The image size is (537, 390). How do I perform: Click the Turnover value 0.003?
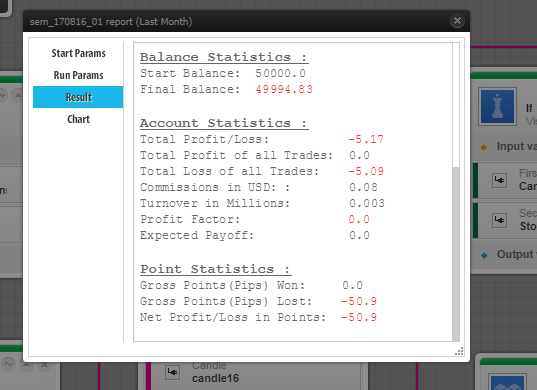(x=367, y=203)
